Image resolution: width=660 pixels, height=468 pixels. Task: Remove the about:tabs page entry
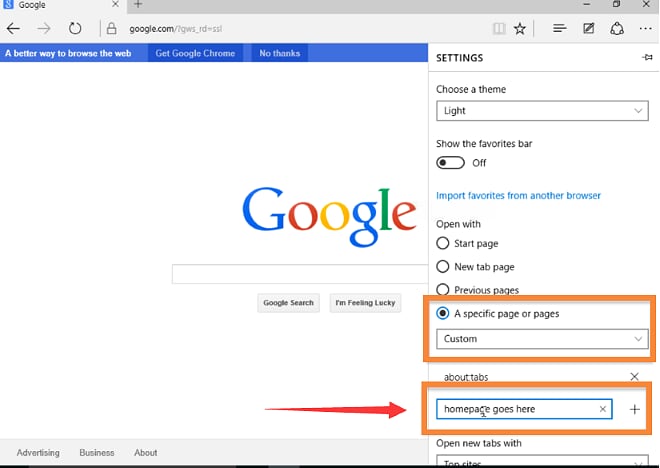[x=634, y=377]
